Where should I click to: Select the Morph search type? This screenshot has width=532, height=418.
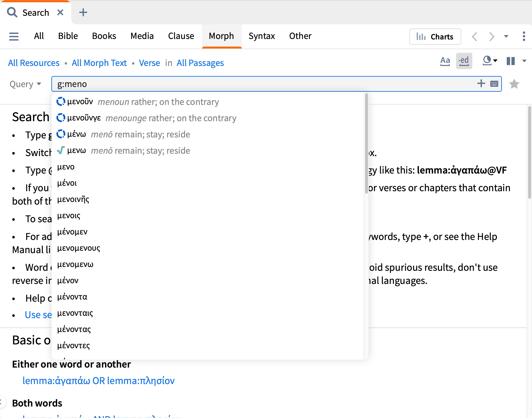pyautogui.click(x=222, y=36)
